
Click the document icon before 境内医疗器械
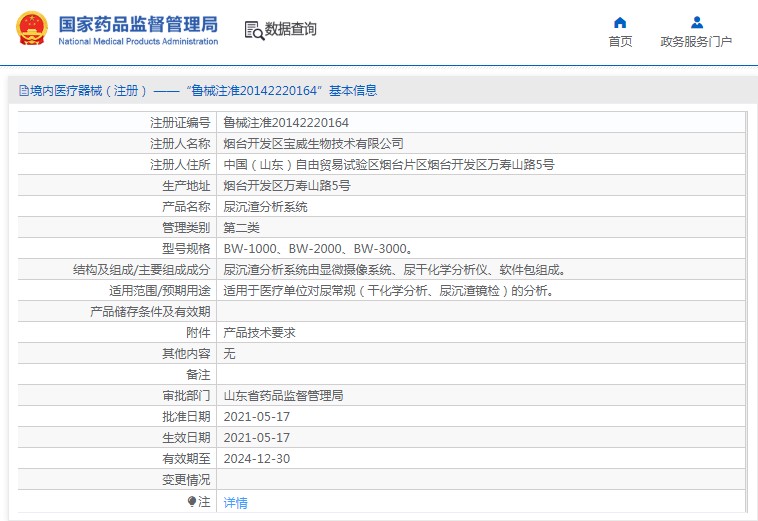pos(23,91)
